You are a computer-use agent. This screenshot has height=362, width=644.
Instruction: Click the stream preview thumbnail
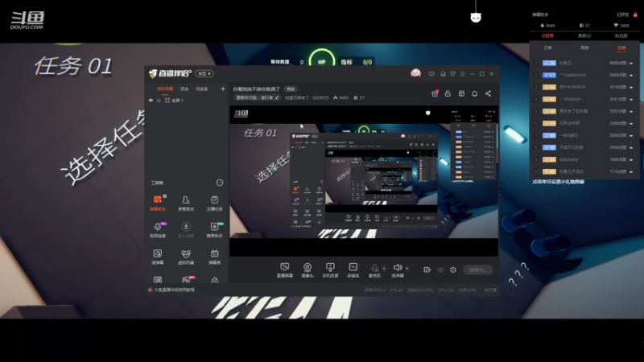point(364,181)
